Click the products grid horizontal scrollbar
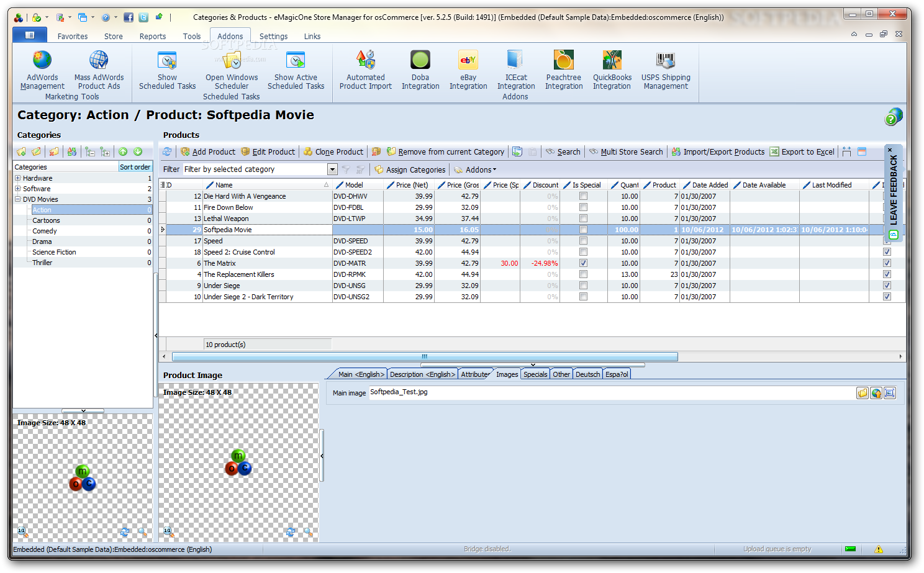This screenshot has width=924, height=573. (425, 356)
